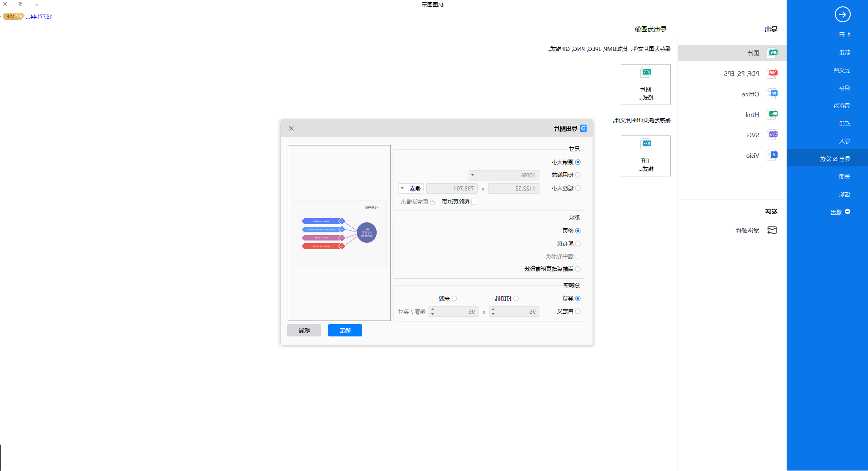Select 导出 & 发送 in sidebar
Viewport: 868px width, 471px height.
[827, 158]
